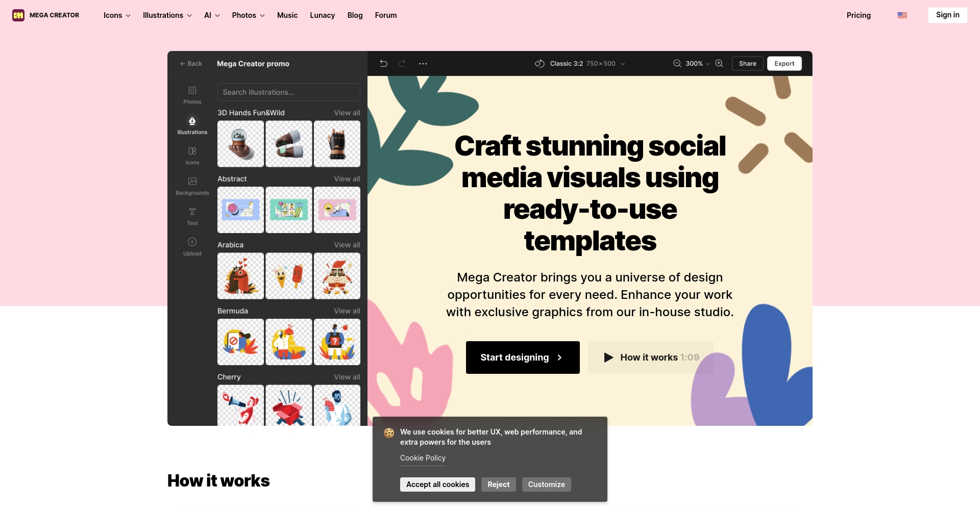The width and height of the screenshot is (980, 510).
Task: Click the Upload sidebar icon
Action: (x=192, y=242)
